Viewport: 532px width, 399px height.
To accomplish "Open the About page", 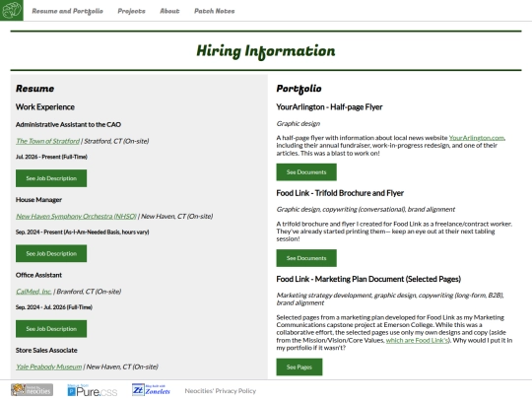I will click(169, 11).
